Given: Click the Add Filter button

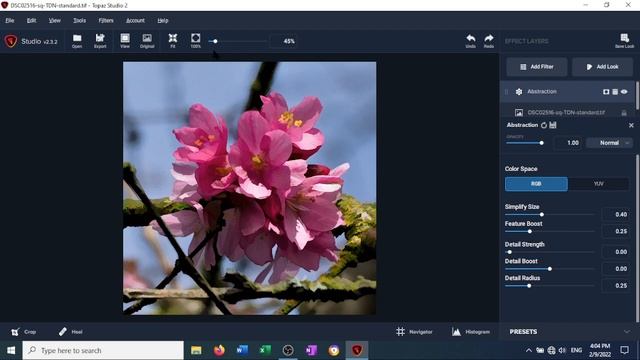Looking at the screenshot, I should 537,67.
